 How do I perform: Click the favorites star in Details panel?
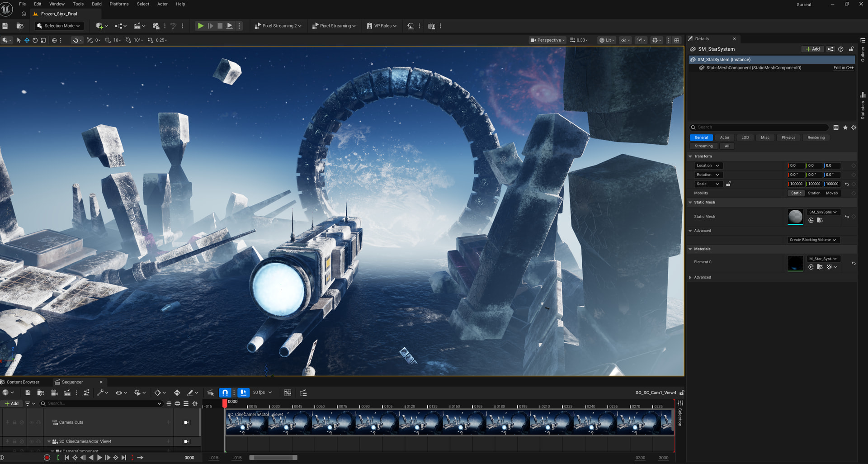click(x=845, y=128)
